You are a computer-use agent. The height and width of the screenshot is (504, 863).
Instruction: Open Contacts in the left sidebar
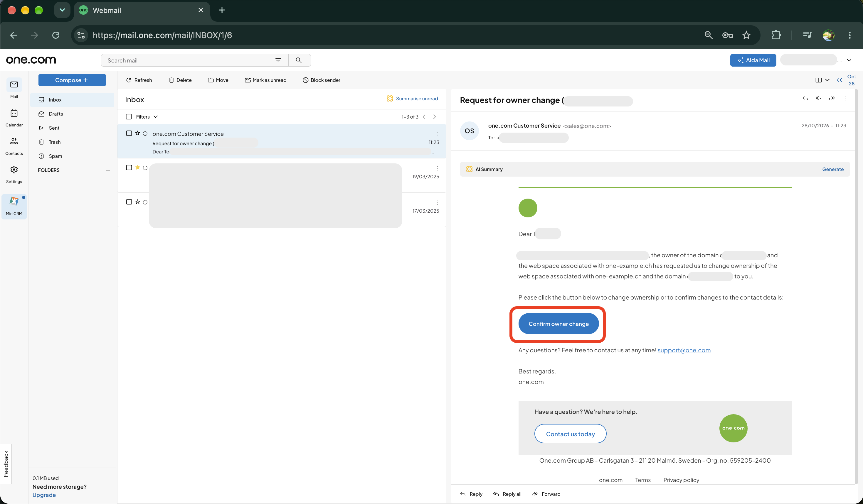14,146
